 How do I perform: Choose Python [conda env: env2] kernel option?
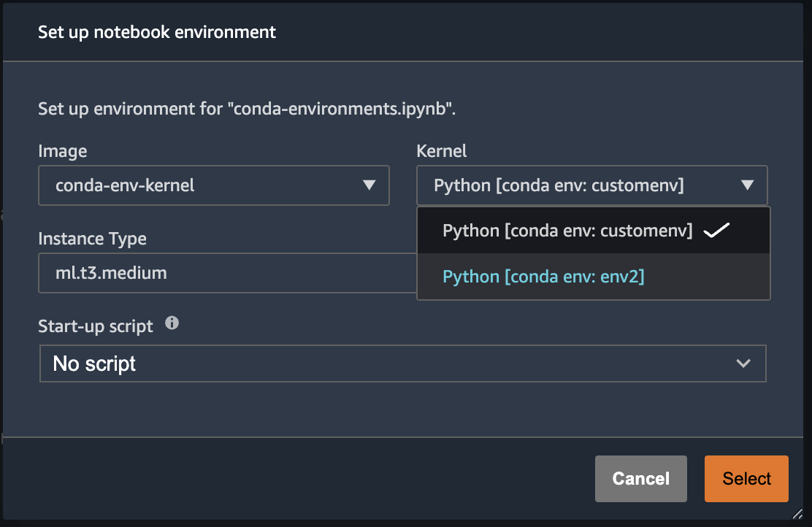[x=543, y=277]
